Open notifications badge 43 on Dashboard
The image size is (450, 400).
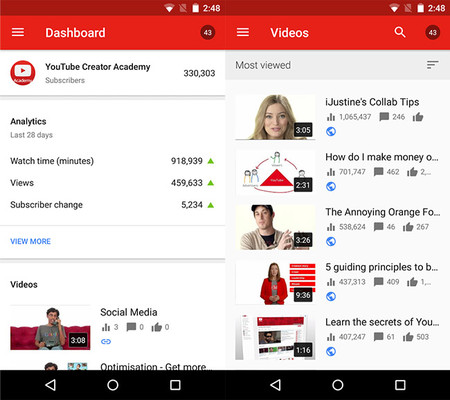coord(208,32)
